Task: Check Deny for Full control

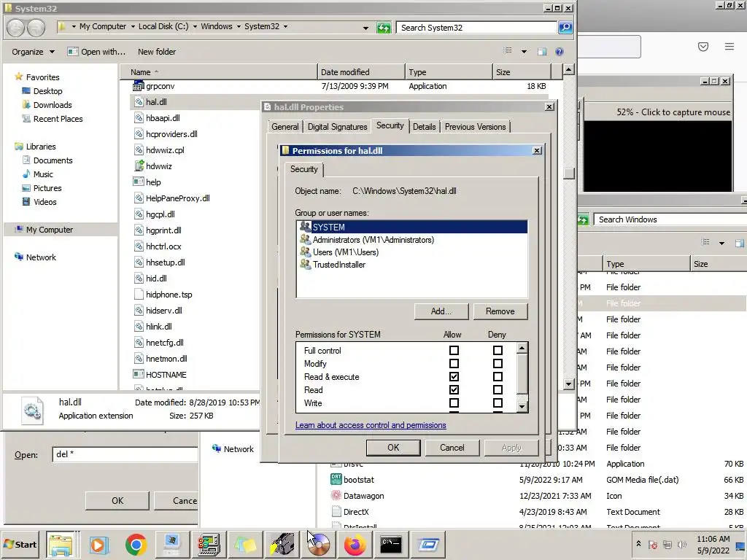Action: click(498, 351)
